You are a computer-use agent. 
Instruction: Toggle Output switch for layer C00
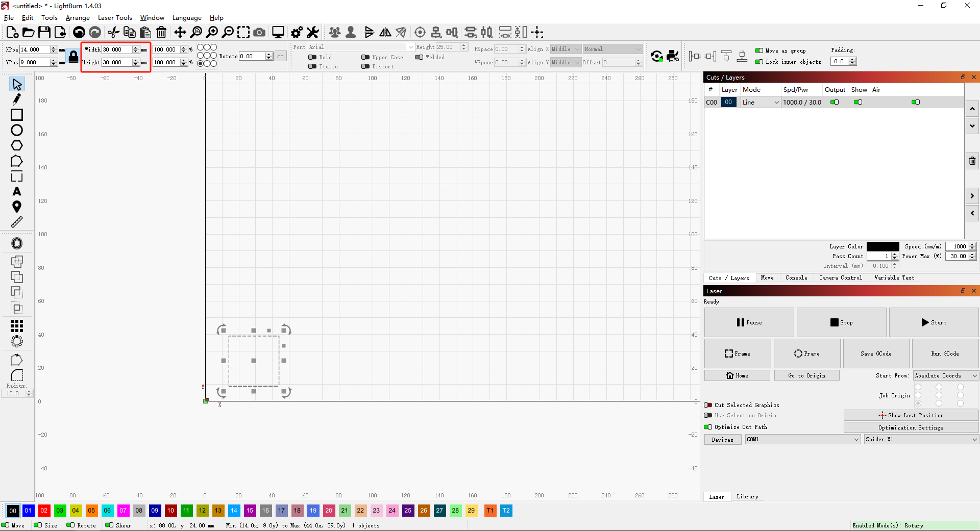pos(835,103)
